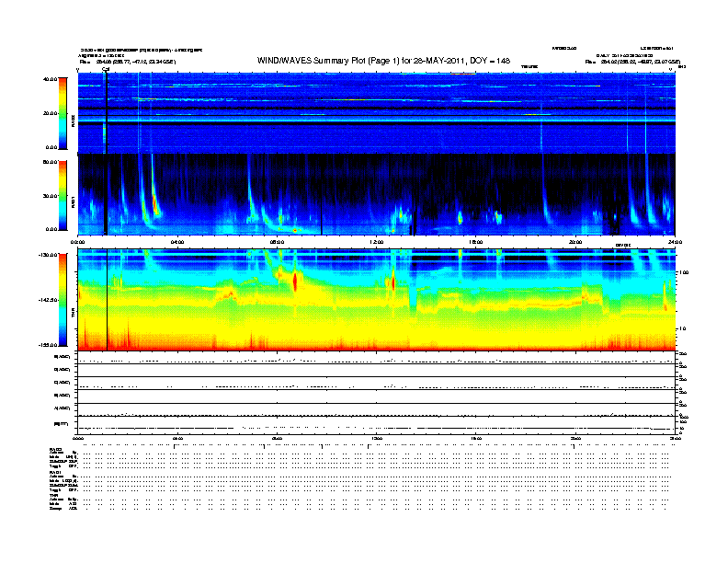The height and width of the screenshot is (563, 728).
Task: Click 12:00 label below the line plots
Action: (377, 438)
